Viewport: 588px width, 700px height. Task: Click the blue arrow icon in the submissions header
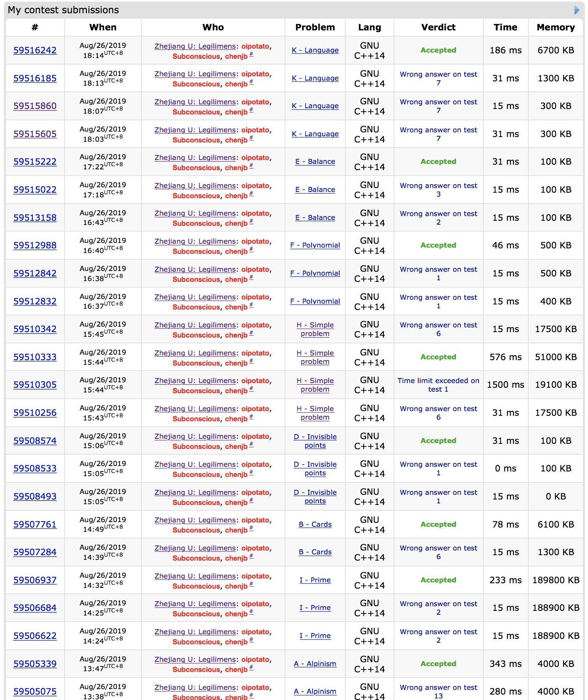click(577, 10)
